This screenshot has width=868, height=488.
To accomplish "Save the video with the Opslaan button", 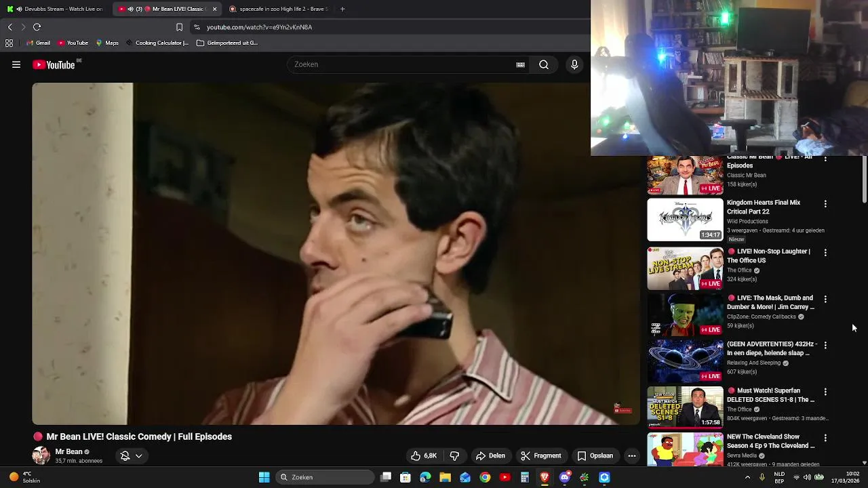I will [x=595, y=455].
